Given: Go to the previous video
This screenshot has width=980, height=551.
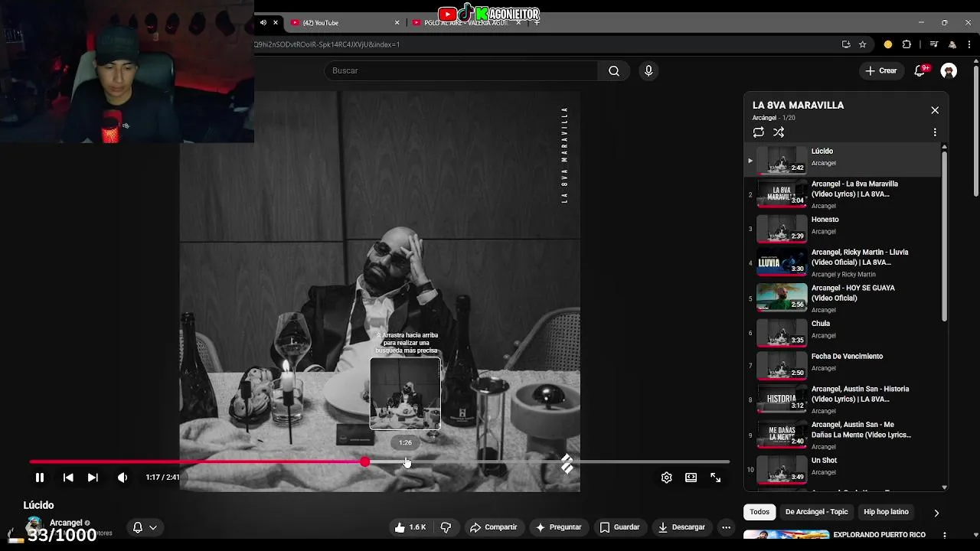Looking at the screenshot, I should 68,478.
